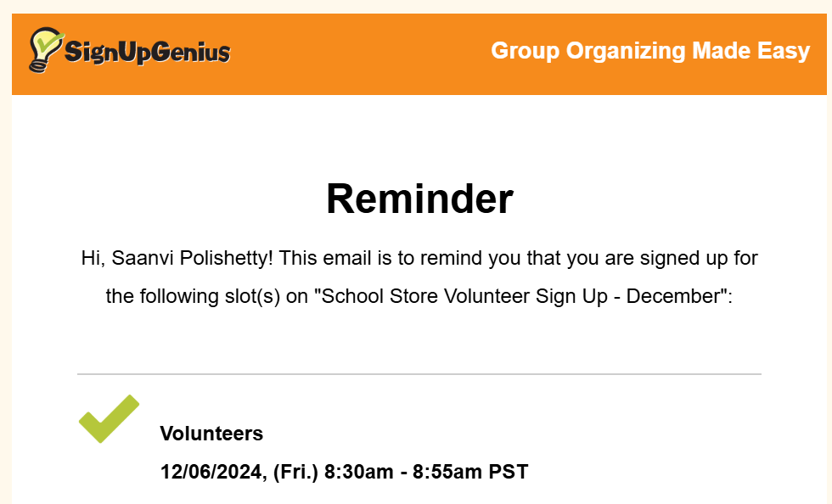Click the (Fri.) day text

click(295, 472)
